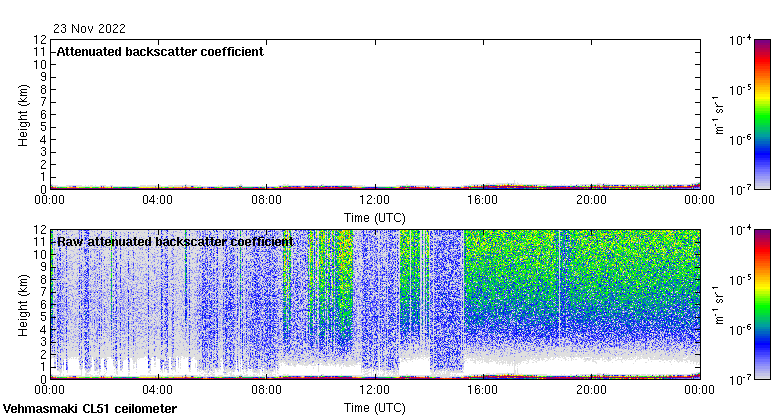The width and height of the screenshot is (780, 420).
Task: Click the 10^-5 label on top colorbar
Action: [x=740, y=90]
